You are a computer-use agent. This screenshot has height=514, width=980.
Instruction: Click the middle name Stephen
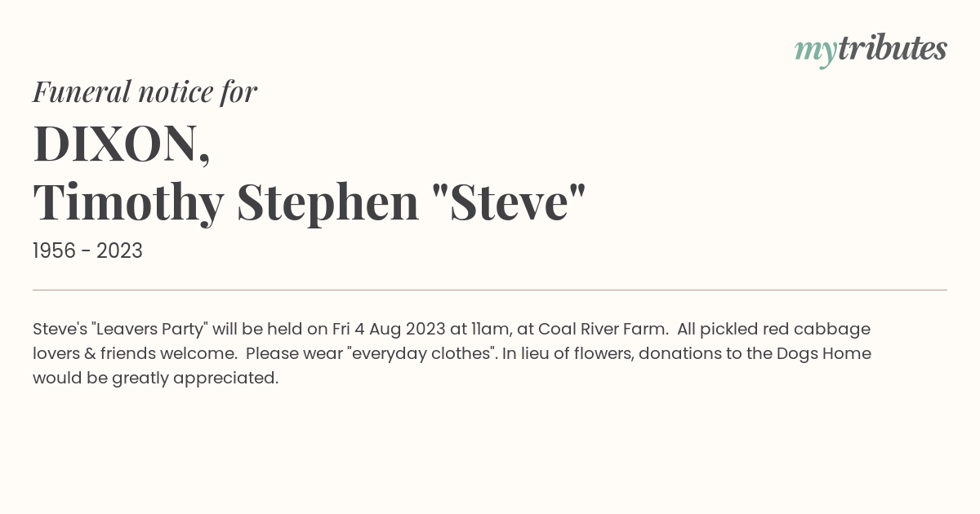pyautogui.click(x=328, y=202)
